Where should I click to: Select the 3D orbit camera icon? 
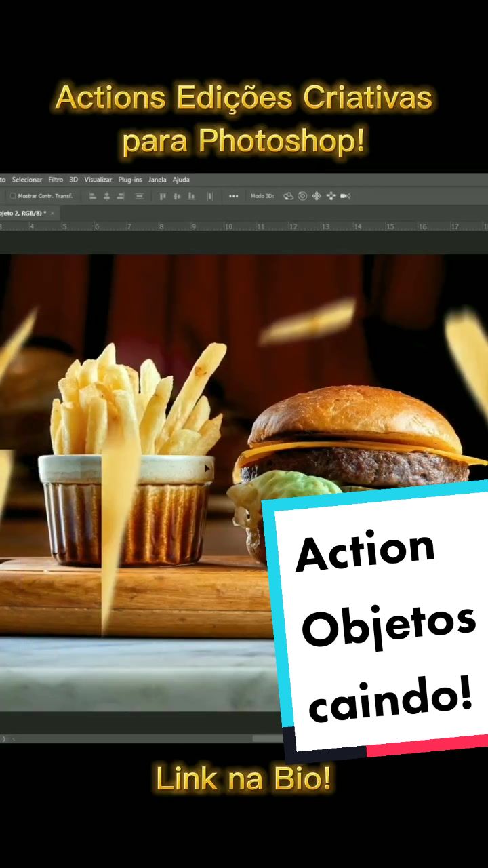click(288, 196)
